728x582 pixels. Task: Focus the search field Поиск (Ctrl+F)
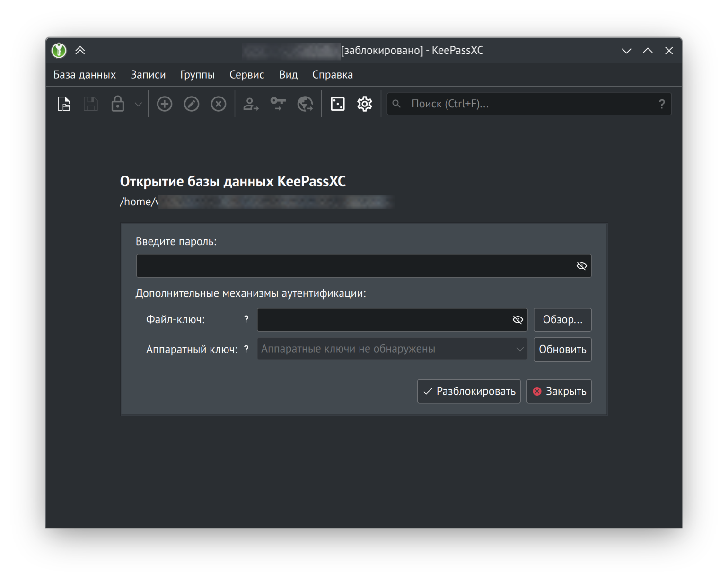point(529,104)
